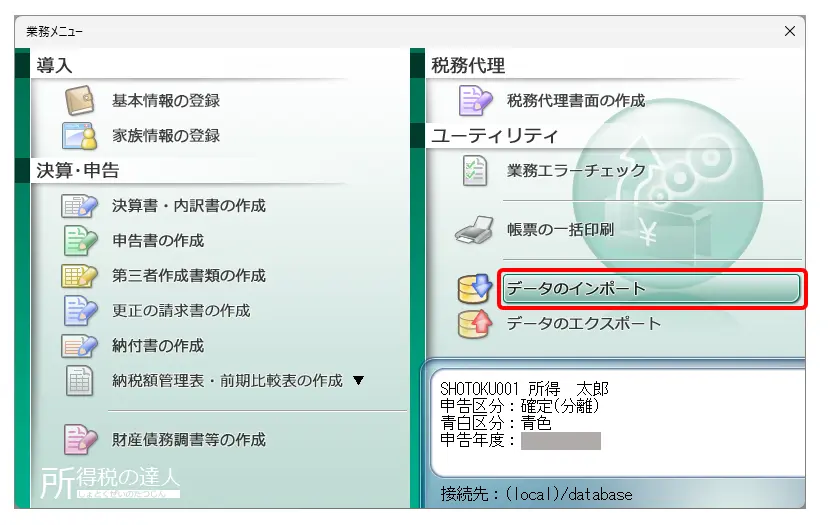Open 基本情報の登録 menu item

(x=166, y=101)
